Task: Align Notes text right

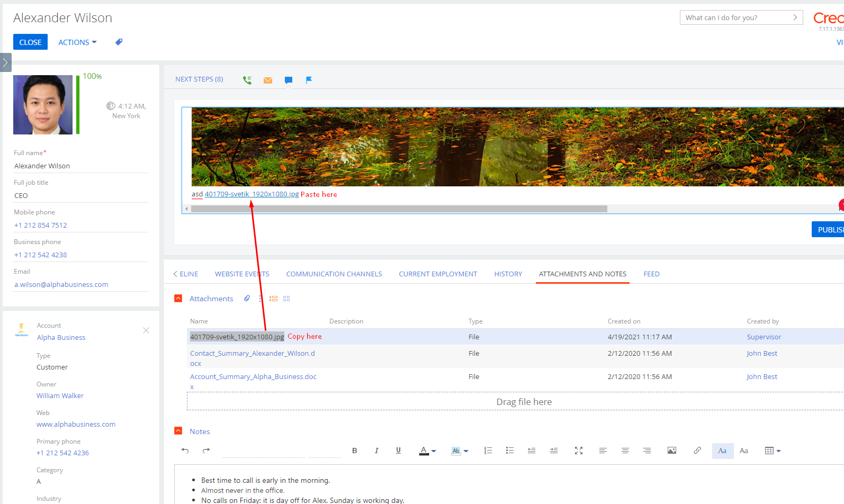Action: (x=647, y=451)
